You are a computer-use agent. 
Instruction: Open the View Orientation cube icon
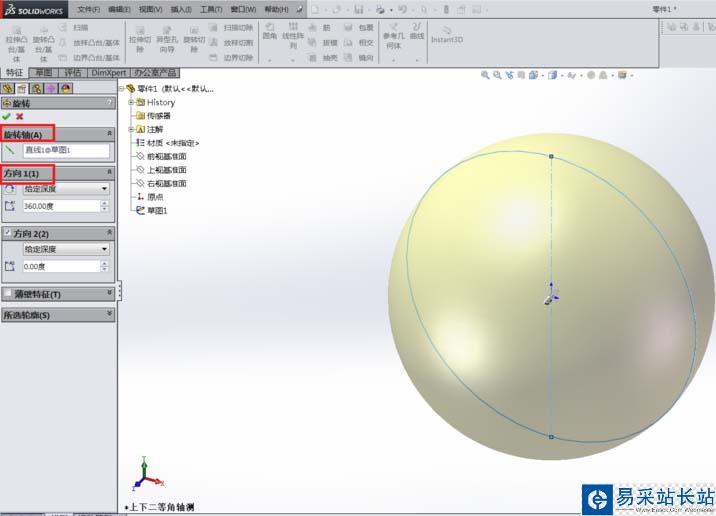533,75
